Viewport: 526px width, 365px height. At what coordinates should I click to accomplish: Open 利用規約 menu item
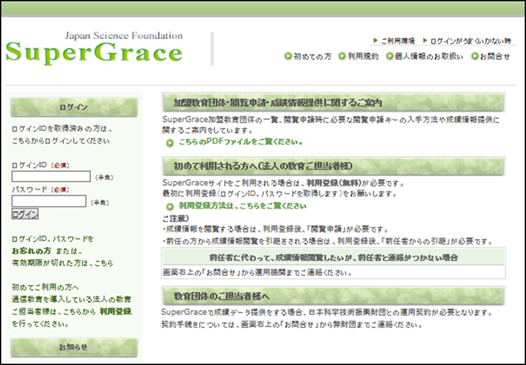[363, 56]
